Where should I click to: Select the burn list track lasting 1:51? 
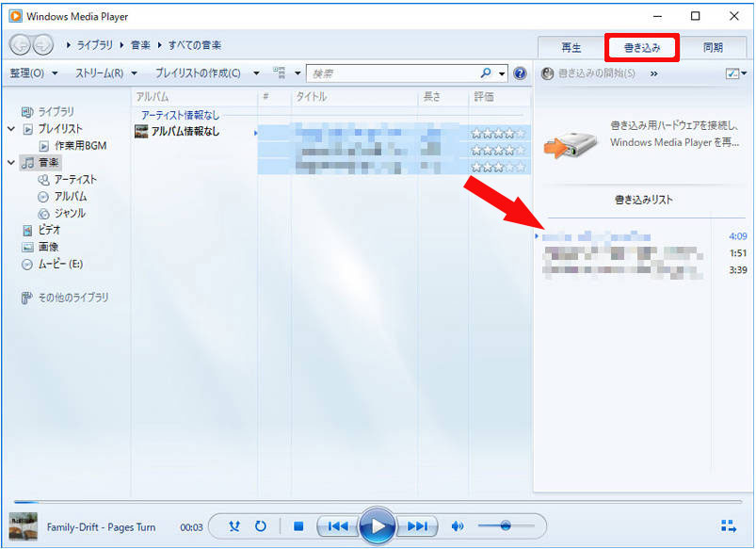pos(641,252)
